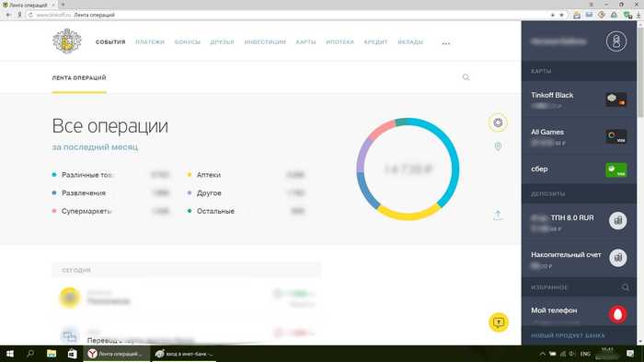Open the user profile avatar icon
Viewport: 644px width, 362px height.
pyautogui.click(x=616, y=41)
